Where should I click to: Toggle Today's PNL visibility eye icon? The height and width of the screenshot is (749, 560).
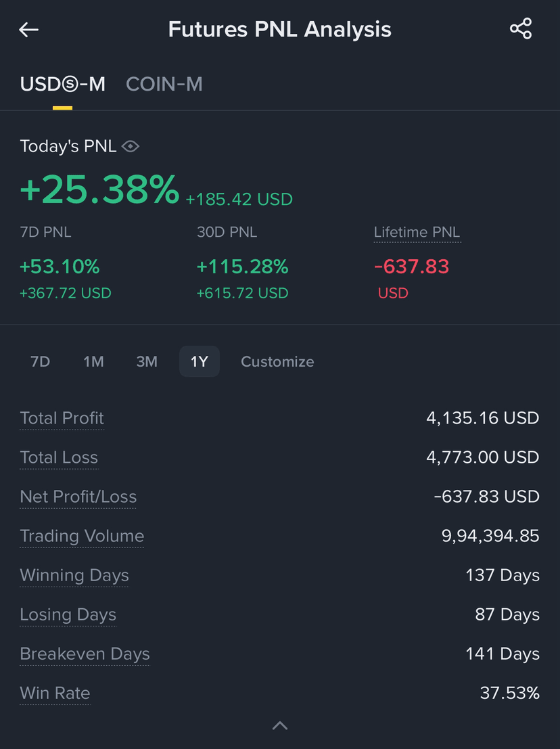click(131, 146)
